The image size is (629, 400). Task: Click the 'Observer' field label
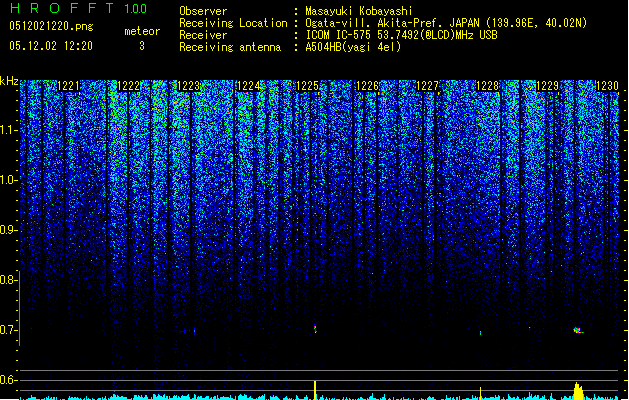coord(203,11)
